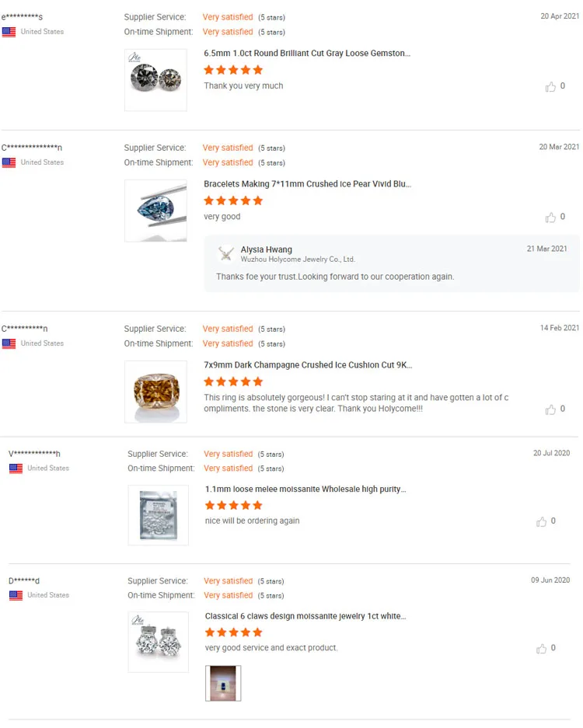This screenshot has width=583, height=728.
Task: Open '1.1mm loose melee moissanite Wholesale' link
Action: 305,489
